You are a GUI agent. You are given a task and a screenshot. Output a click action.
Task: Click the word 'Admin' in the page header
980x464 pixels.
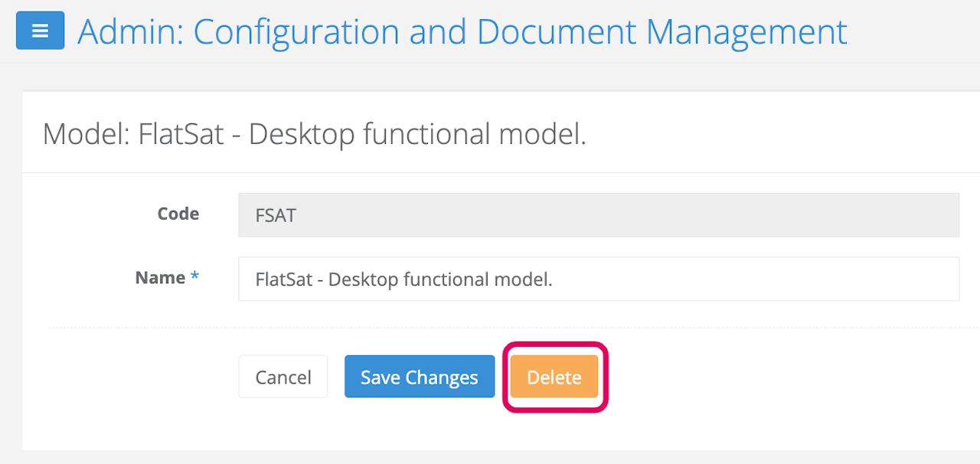[127, 31]
